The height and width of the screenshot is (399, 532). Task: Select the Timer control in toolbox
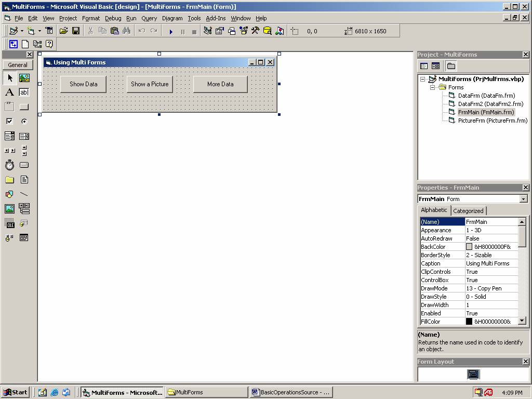[9, 165]
